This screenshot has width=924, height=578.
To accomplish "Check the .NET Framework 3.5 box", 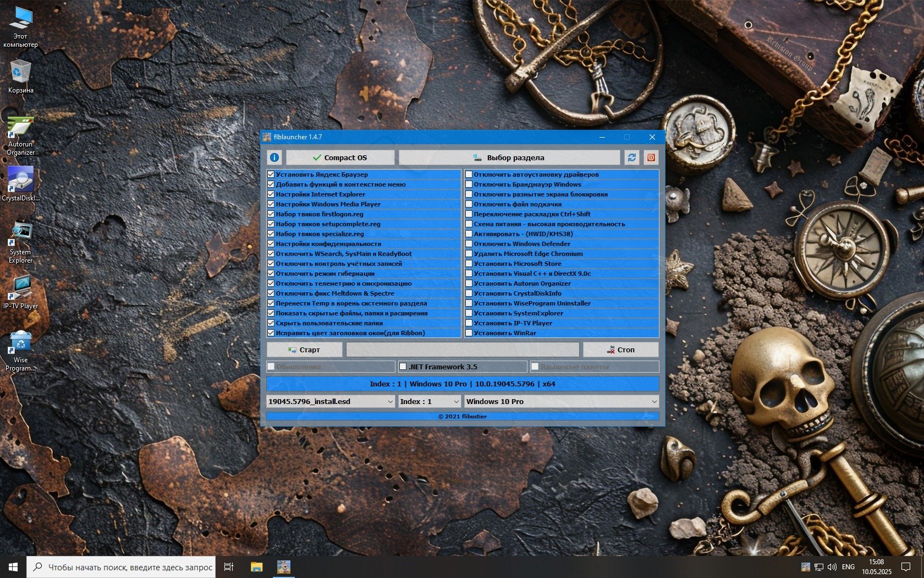I will (403, 367).
